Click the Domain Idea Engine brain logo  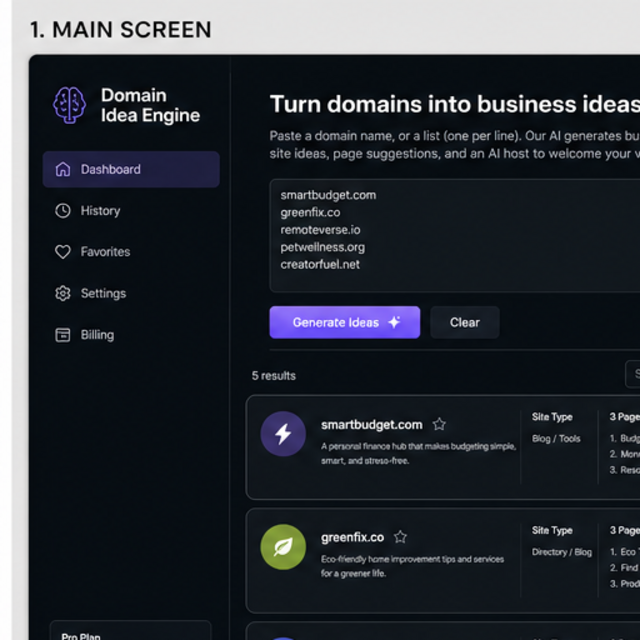point(69,105)
